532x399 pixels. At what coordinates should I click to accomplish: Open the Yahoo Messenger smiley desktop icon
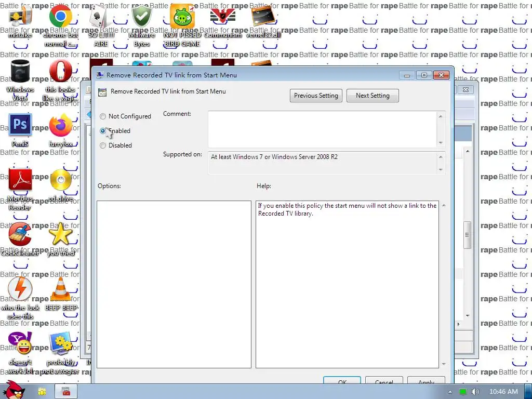tap(20, 343)
